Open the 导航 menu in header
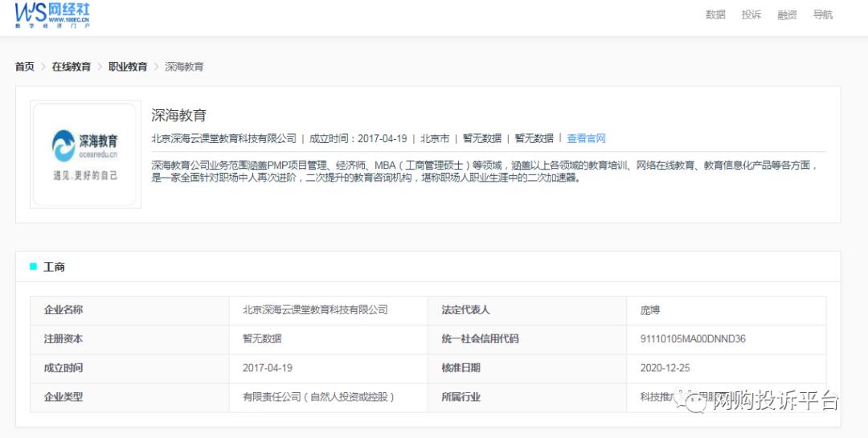This screenshot has height=438, width=868. tap(823, 14)
